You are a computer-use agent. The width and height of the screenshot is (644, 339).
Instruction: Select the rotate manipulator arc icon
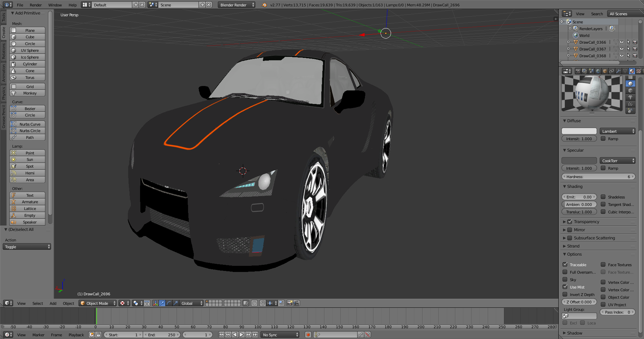point(169,303)
